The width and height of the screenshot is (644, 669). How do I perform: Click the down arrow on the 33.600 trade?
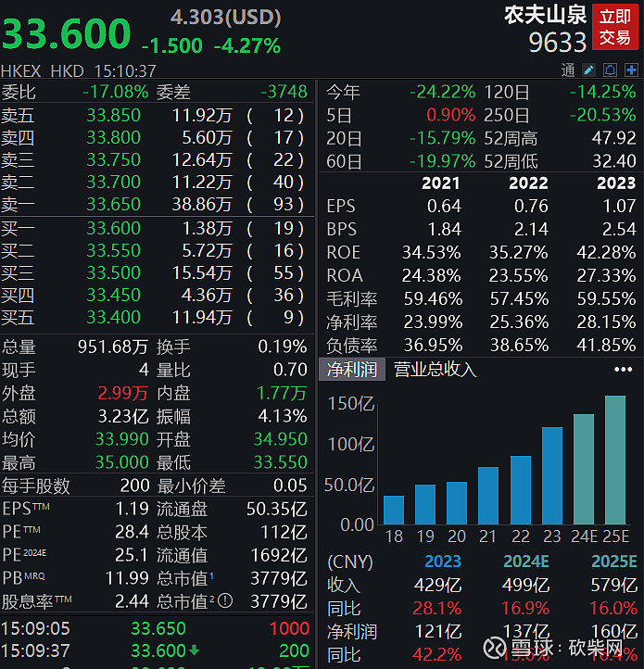pyautogui.click(x=193, y=651)
